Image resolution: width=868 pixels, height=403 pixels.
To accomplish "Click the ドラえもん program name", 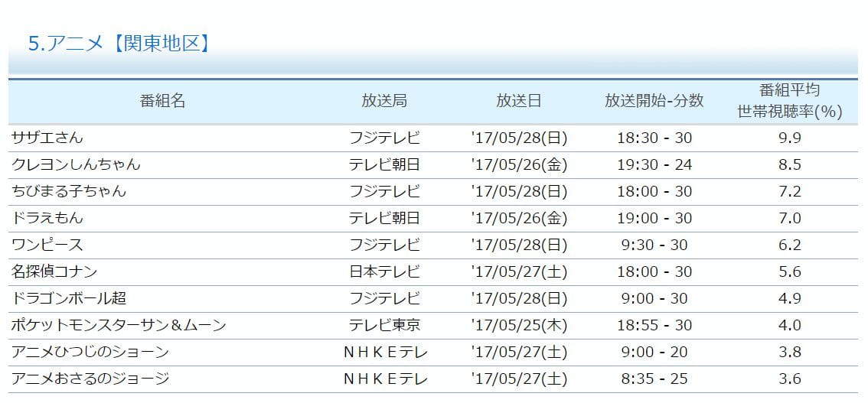I will [47, 218].
